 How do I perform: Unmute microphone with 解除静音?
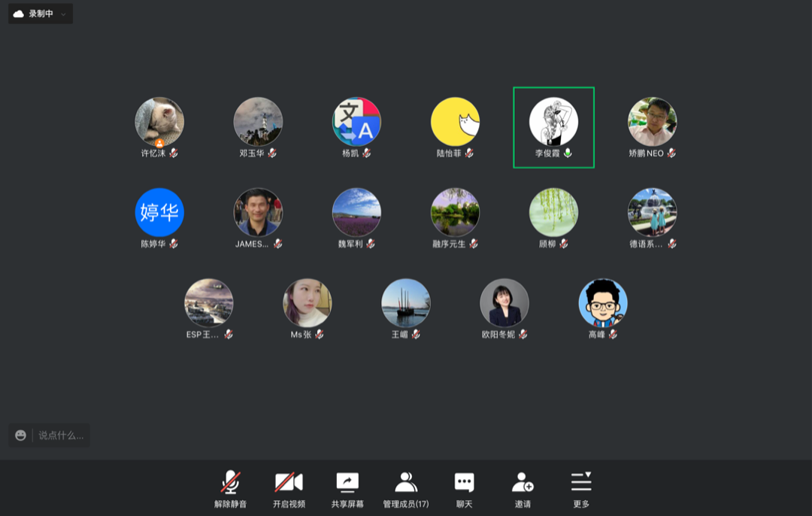[230, 483]
